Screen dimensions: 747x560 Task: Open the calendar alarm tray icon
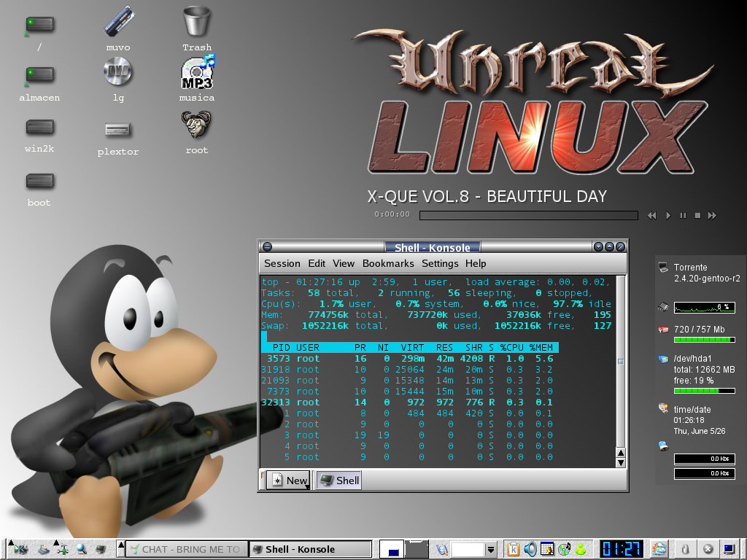pos(547,550)
